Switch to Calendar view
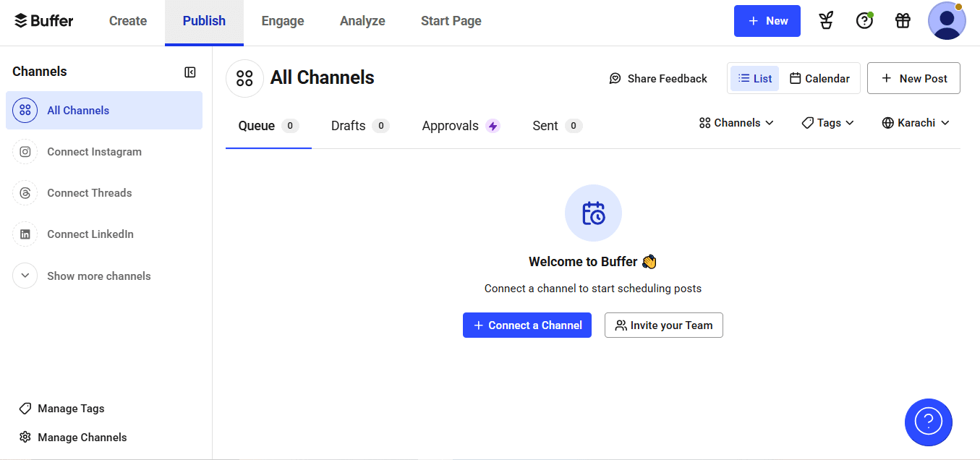The image size is (980, 460). point(819,79)
